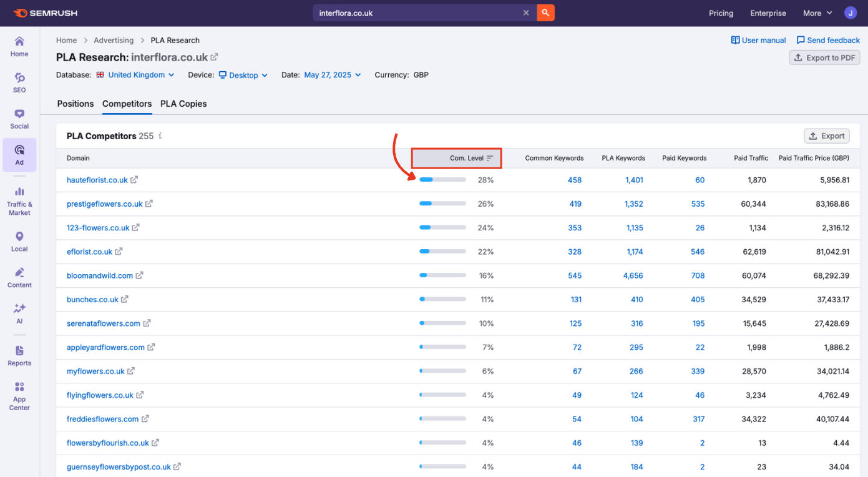This screenshot has width=868, height=477.
Task: Switch to the PLA Copies tab
Action: tap(183, 104)
